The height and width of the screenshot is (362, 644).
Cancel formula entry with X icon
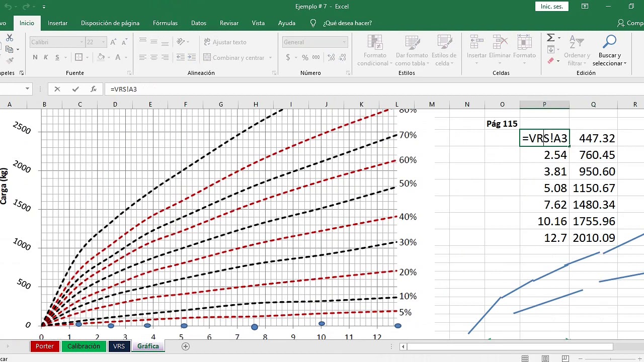(57, 89)
